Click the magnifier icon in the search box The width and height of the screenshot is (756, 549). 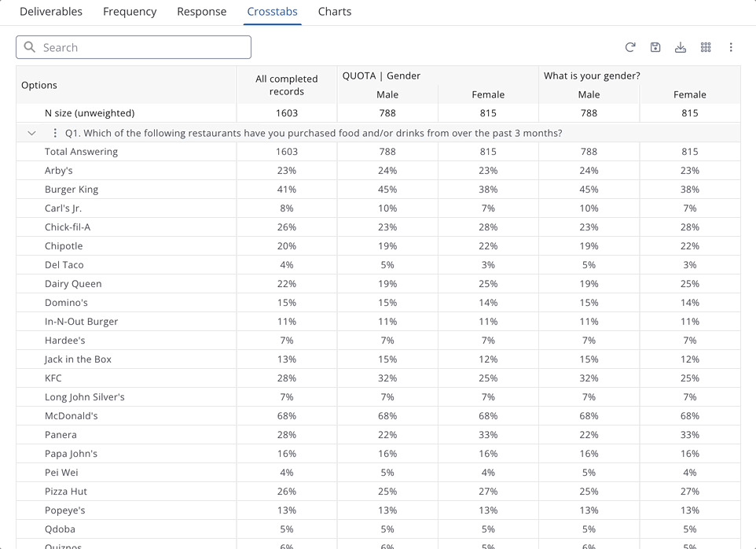coord(30,47)
